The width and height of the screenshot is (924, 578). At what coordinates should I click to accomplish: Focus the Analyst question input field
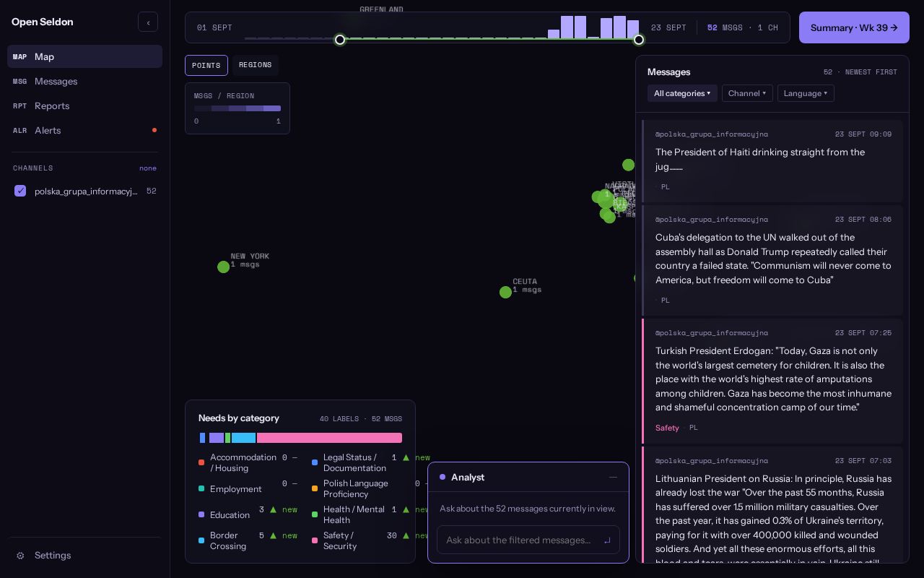(x=528, y=540)
